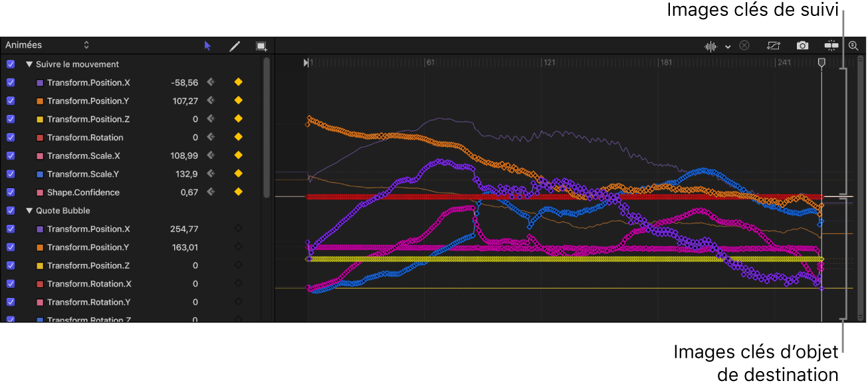Screen dimensions: 868x389
Task: Collapse the Quote Bubble group
Action: coord(29,211)
